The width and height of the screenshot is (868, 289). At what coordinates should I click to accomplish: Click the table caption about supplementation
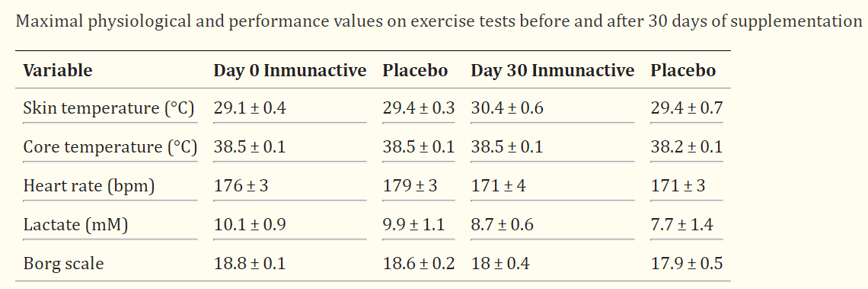(439, 21)
